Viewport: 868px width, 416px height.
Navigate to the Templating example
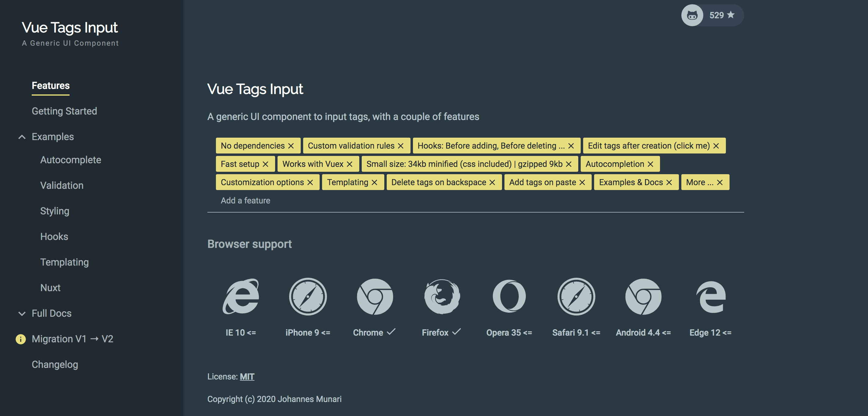point(64,262)
